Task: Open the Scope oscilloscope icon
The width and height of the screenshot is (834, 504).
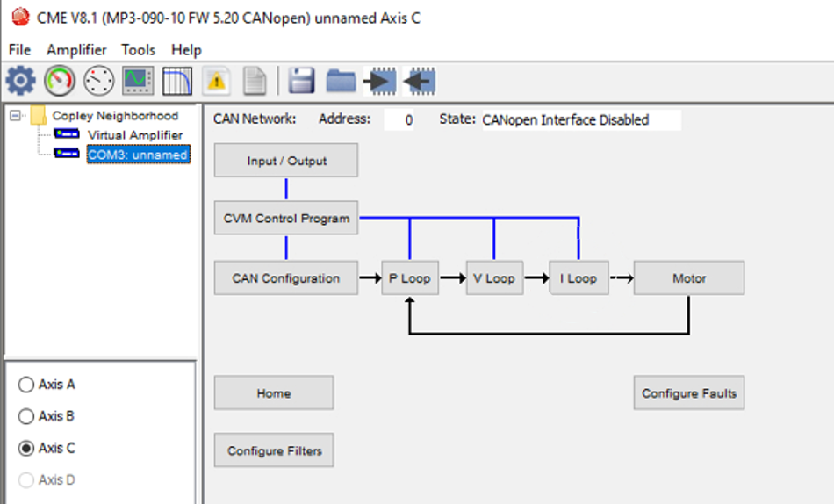Action: [139, 81]
